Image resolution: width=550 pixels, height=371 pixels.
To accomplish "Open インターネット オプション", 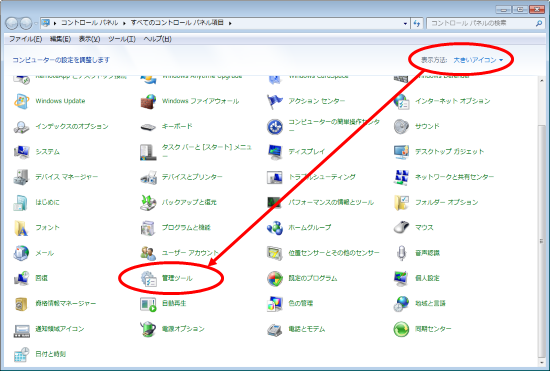I will pos(442,101).
